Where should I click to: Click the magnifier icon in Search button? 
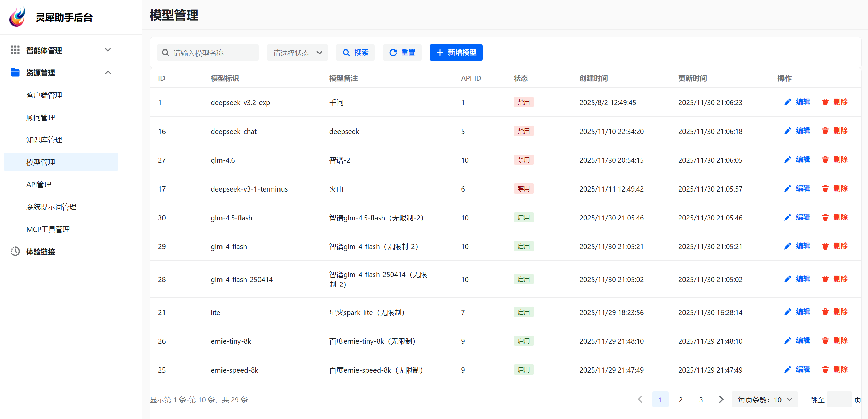click(346, 53)
